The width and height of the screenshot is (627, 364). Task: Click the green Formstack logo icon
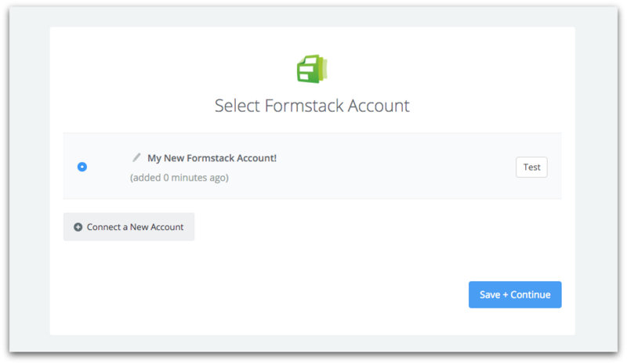click(x=312, y=69)
